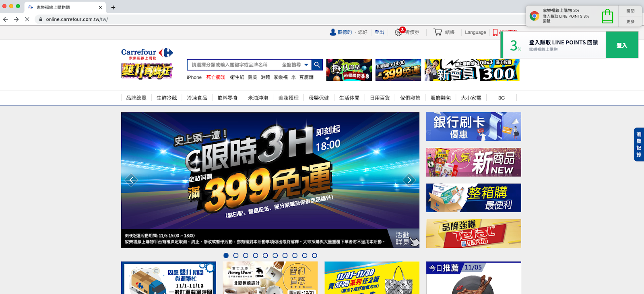
Task: Open the 生活休閒 category
Action: tap(349, 98)
